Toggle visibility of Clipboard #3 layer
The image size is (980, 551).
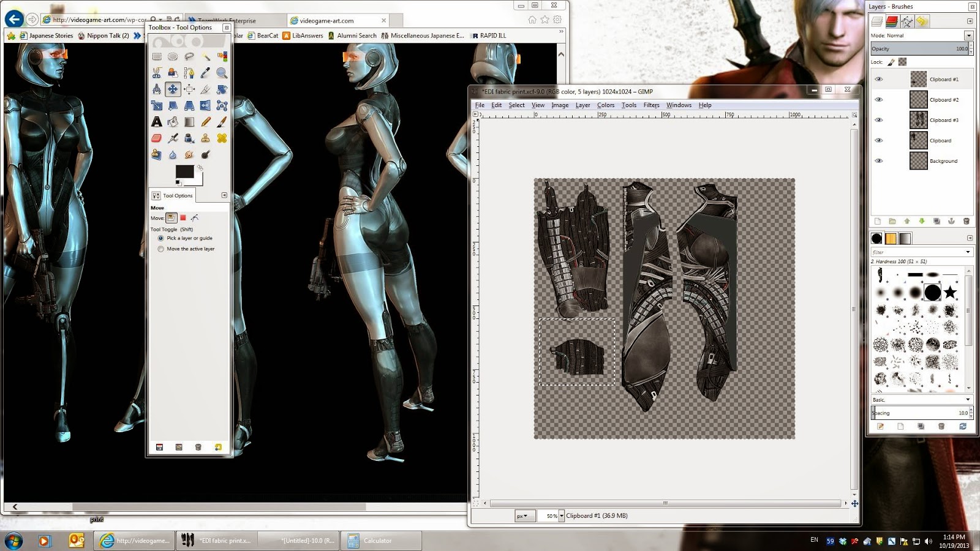879,120
